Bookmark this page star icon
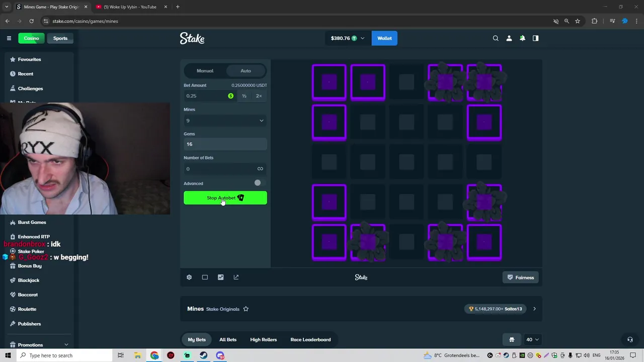The image size is (644, 362). (578, 21)
